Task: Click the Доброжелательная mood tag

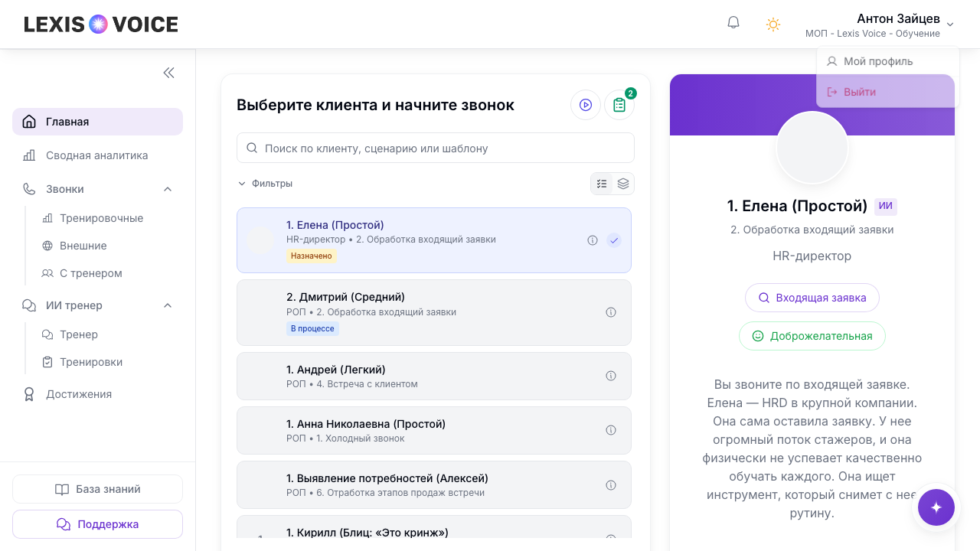Action: coord(812,336)
